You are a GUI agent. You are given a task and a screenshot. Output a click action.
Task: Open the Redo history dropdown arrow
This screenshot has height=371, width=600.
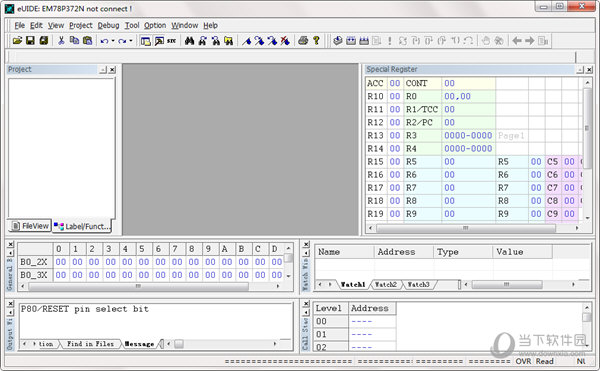131,41
